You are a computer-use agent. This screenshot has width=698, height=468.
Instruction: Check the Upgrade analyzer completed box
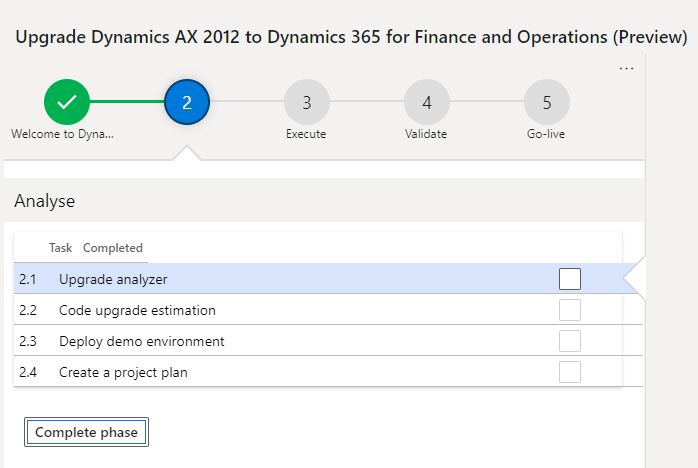tap(570, 279)
